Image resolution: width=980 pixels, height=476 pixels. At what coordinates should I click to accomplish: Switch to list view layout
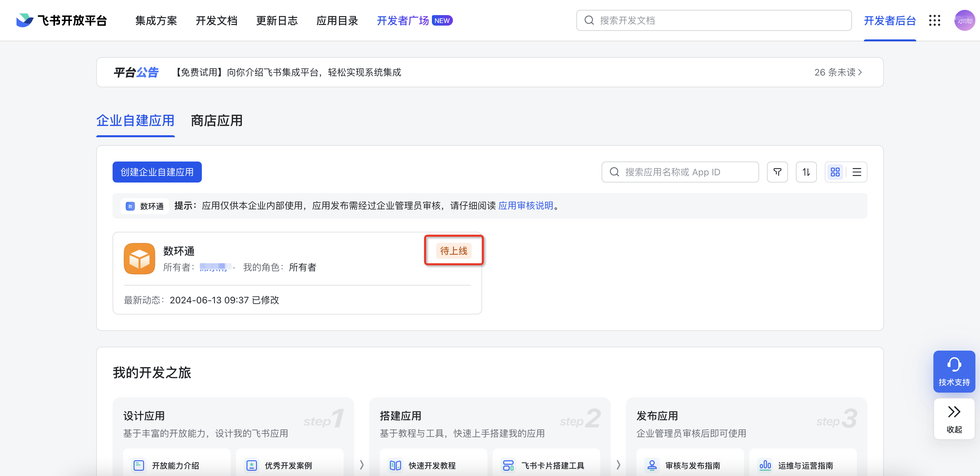pos(857,172)
